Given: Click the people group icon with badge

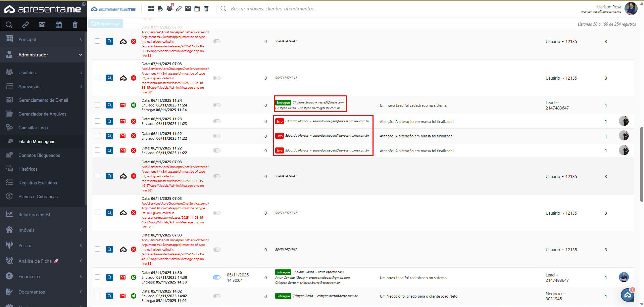Looking at the screenshot, I should (169, 8).
